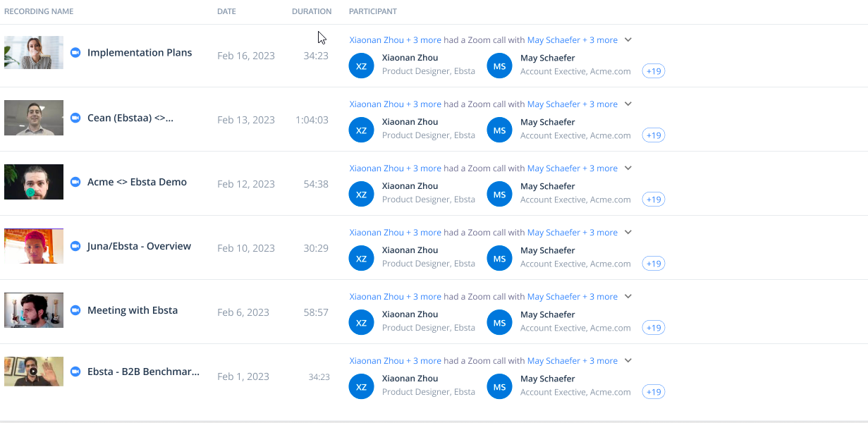Open +19 badge in Meeting with Ebsta row

click(x=654, y=328)
